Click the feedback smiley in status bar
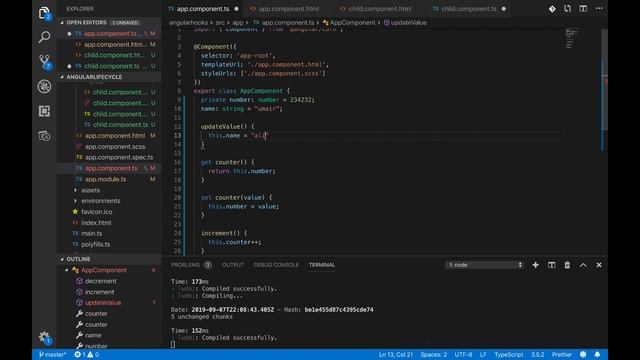640x360 pixels. [583, 355]
